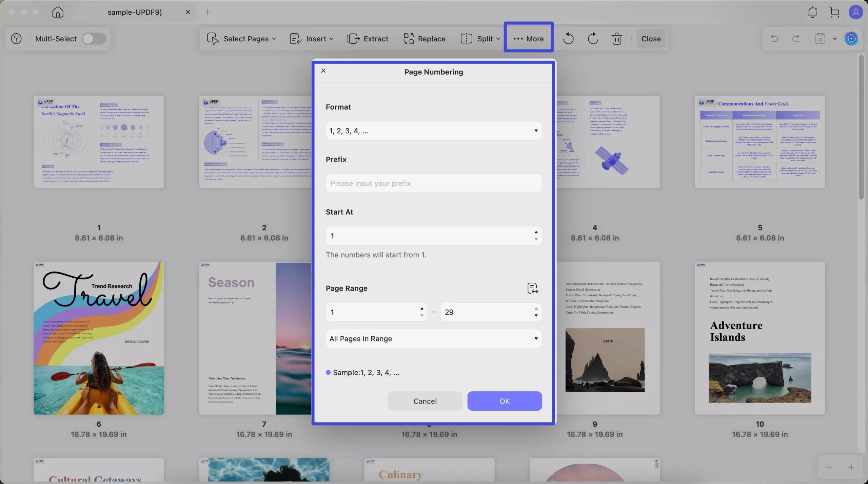Switch to the sample-UPDF9 tab
The width and height of the screenshot is (868, 484).
135,12
